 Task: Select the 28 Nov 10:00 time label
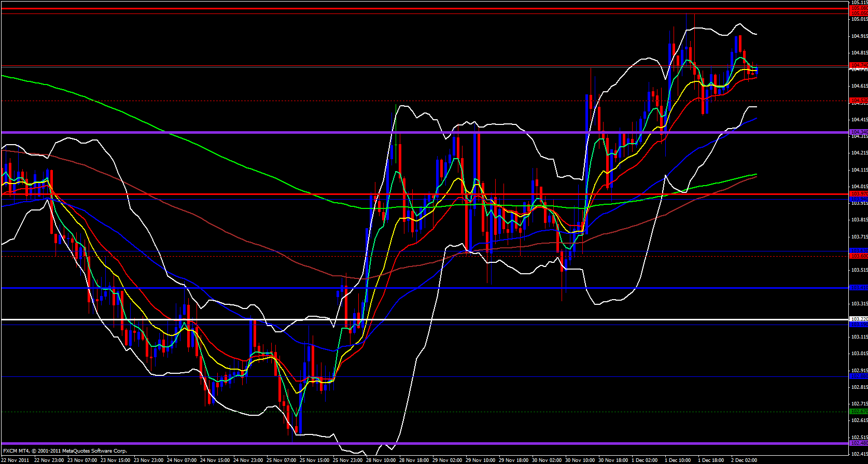click(381, 460)
